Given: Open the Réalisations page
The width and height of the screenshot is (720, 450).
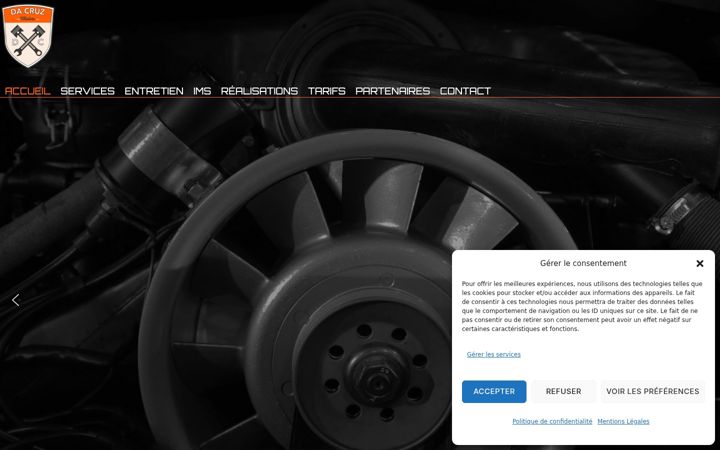Looking at the screenshot, I should point(259,91).
